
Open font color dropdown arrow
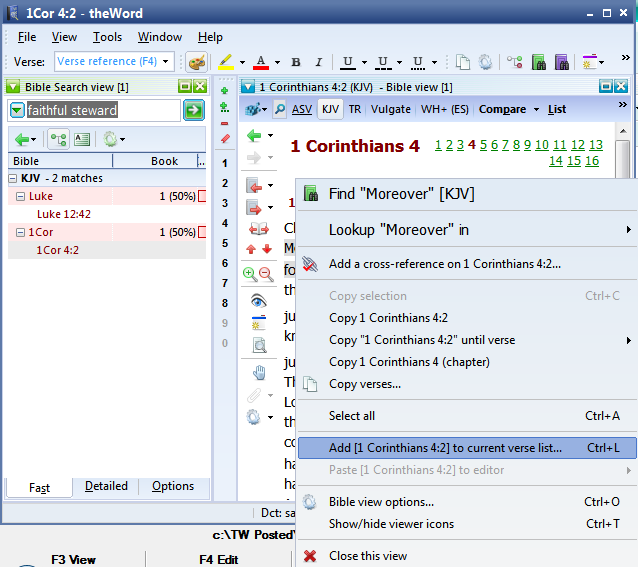277,62
